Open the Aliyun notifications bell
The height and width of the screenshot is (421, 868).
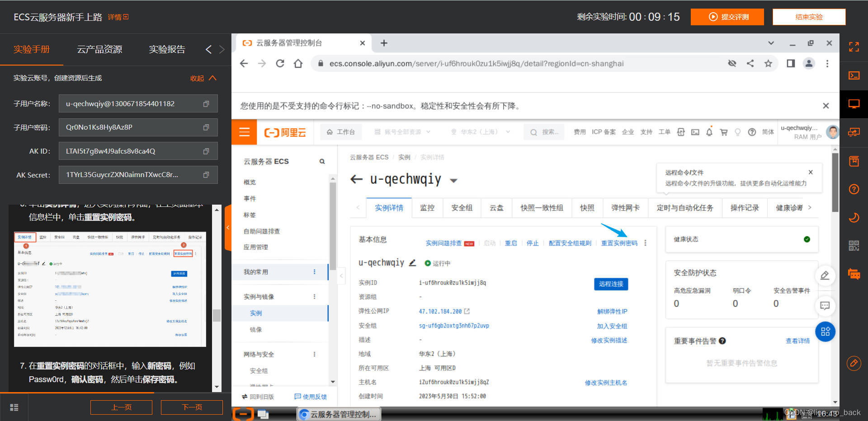click(x=709, y=132)
